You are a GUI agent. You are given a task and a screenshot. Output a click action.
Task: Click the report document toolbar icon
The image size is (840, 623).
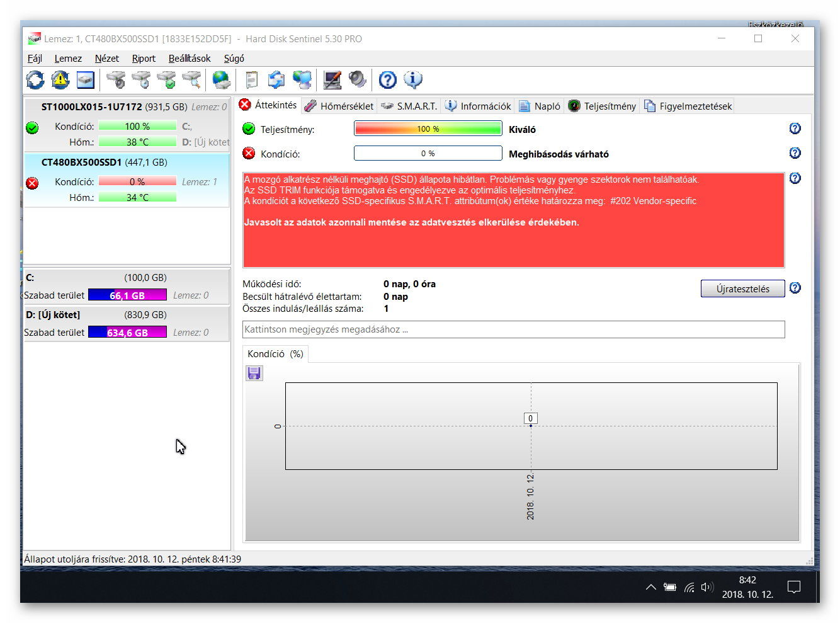251,80
